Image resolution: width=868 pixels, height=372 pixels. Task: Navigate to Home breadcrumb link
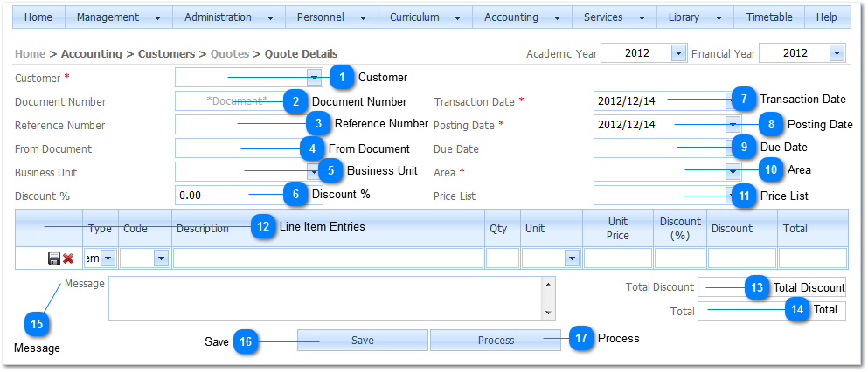31,54
